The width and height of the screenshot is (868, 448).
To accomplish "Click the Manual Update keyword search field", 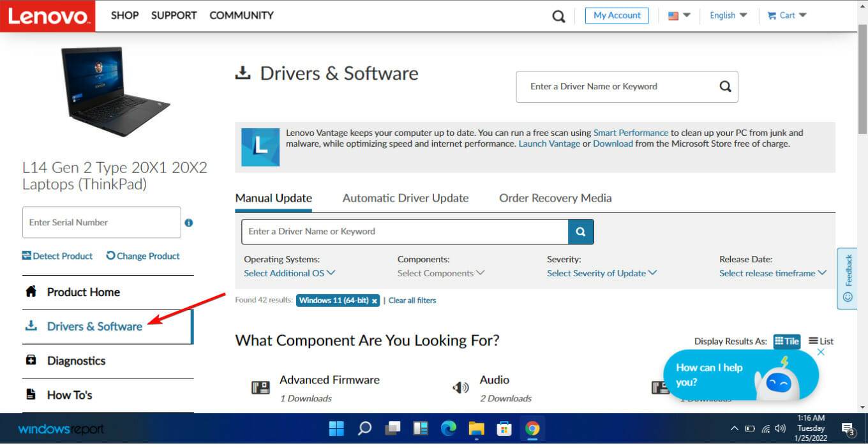I will point(405,232).
